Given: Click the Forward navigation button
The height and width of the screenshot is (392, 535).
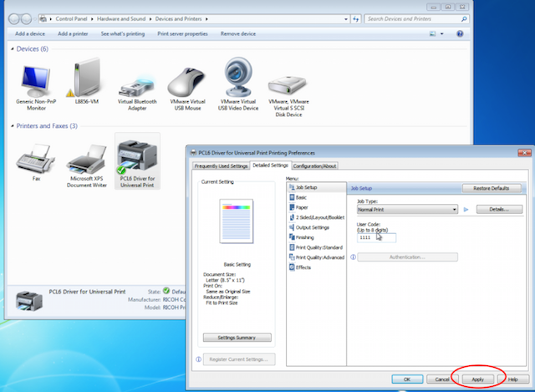Looking at the screenshot, I should 26,19.
